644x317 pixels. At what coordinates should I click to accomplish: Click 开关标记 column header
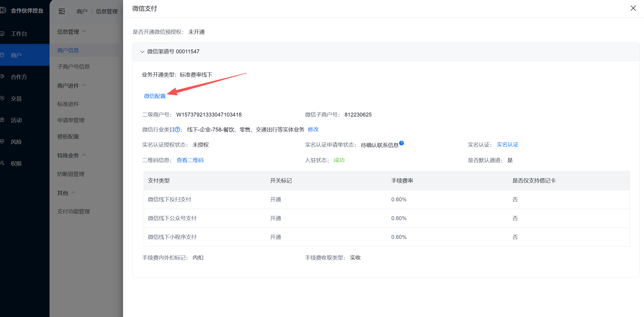point(281,180)
